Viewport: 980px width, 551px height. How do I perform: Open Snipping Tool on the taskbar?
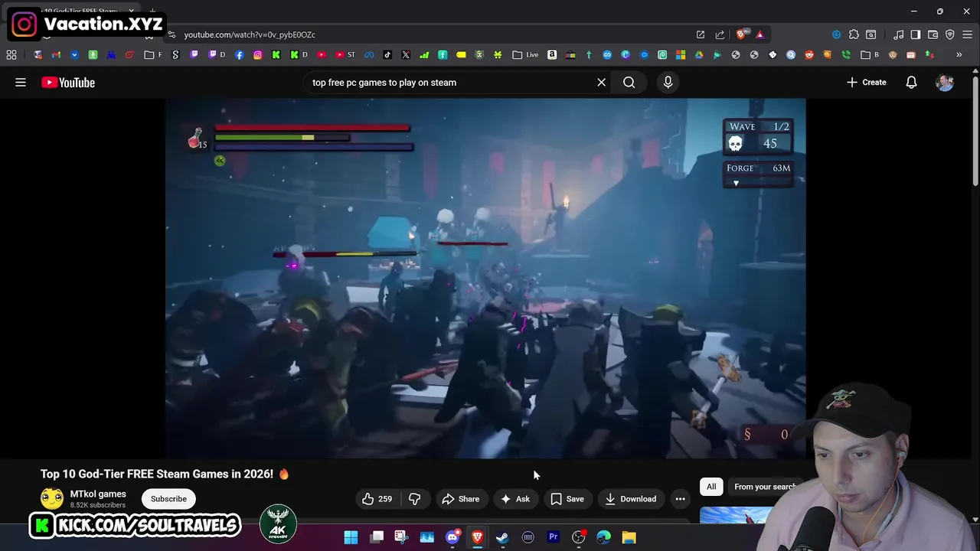click(401, 537)
